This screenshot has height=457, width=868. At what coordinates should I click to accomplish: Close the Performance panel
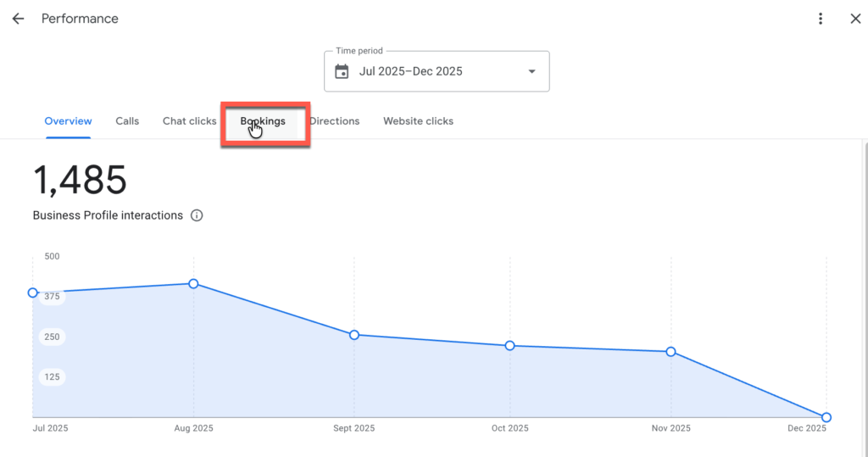pyautogui.click(x=855, y=19)
